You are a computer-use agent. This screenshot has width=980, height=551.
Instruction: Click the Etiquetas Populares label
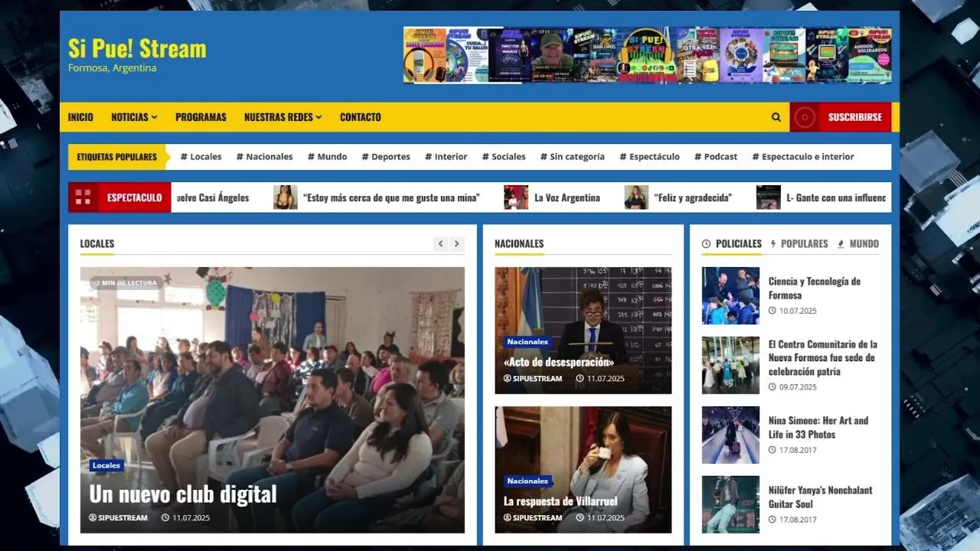[x=116, y=157]
